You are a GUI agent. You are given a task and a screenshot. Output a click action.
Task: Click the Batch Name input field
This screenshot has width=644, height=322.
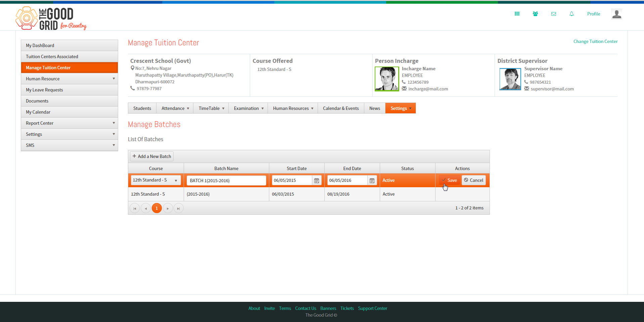coord(226,180)
